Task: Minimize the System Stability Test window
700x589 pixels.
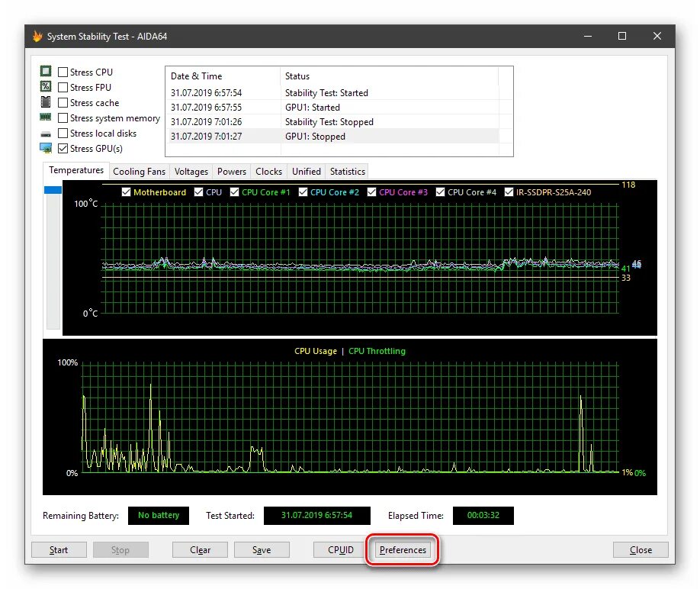Action: (588, 36)
